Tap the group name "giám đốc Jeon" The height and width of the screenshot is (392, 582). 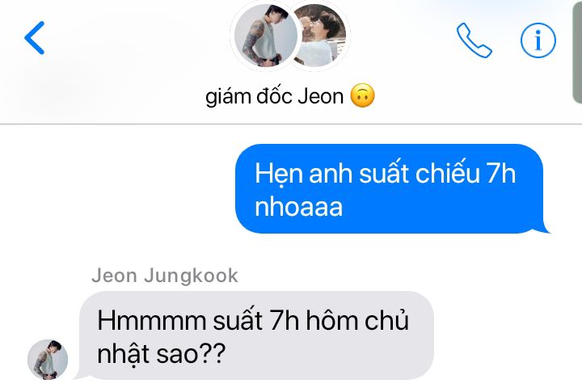click(274, 96)
